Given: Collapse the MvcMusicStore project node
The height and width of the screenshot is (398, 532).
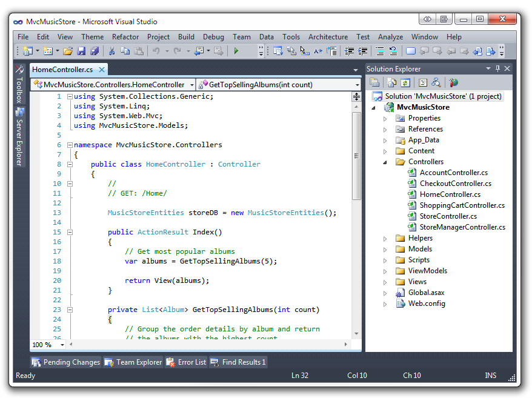Looking at the screenshot, I should coord(374,108).
